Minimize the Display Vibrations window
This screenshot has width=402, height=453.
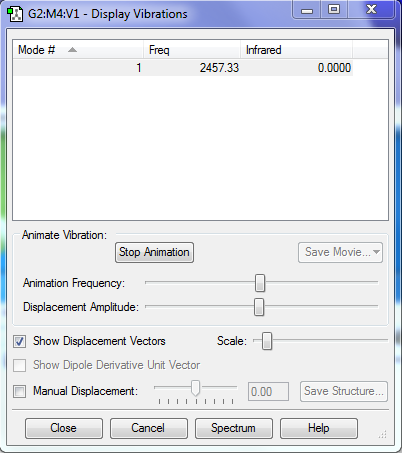(307, 10)
